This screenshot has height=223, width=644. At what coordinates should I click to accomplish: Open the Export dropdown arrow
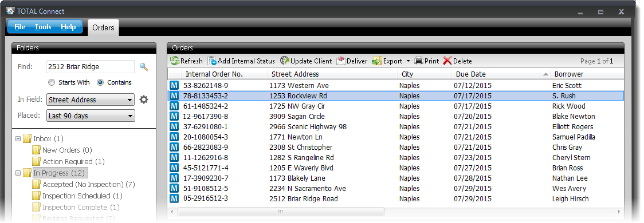(409, 61)
